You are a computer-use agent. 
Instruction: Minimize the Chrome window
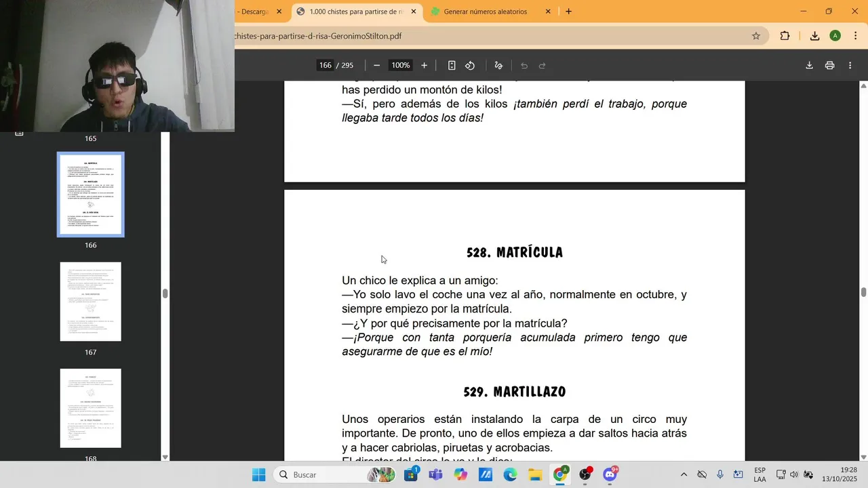pyautogui.click(x=804, y=12)
